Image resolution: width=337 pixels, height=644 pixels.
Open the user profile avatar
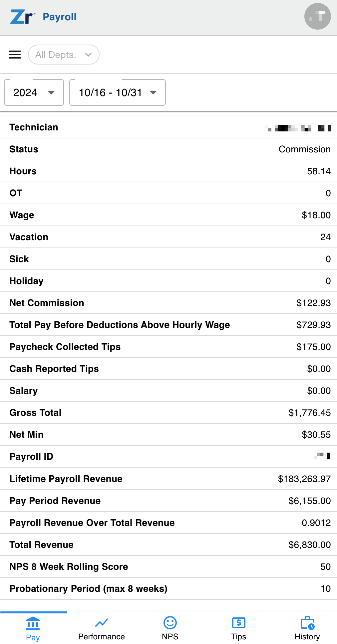[317, 17]
